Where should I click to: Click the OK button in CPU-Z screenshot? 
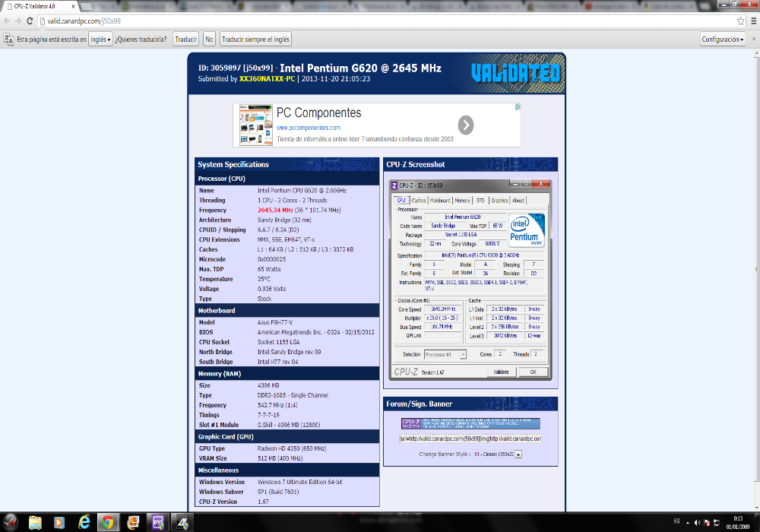[534, 372]
